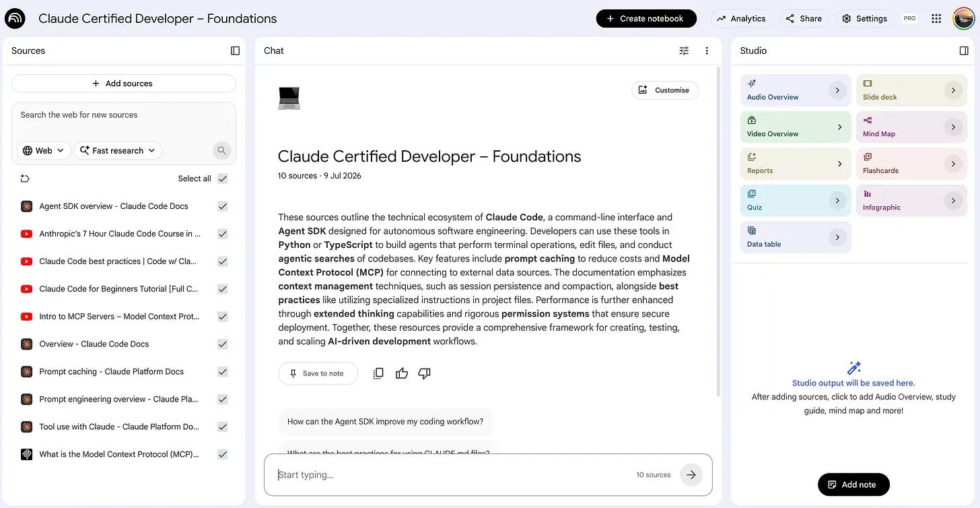Open Share from top bar
The image size is (980, 508).
tap(804, 19)
